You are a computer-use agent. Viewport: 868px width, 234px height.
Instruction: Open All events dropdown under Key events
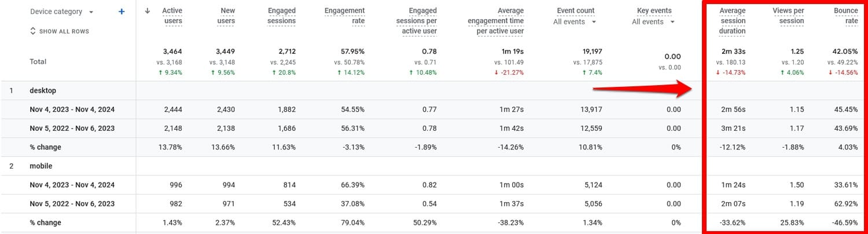(654, 22)
